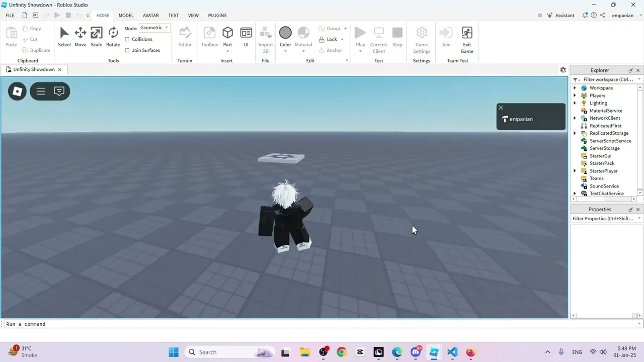Click Import 3D
This screenshot has height=362, width=644.
(x=266, y=40)
